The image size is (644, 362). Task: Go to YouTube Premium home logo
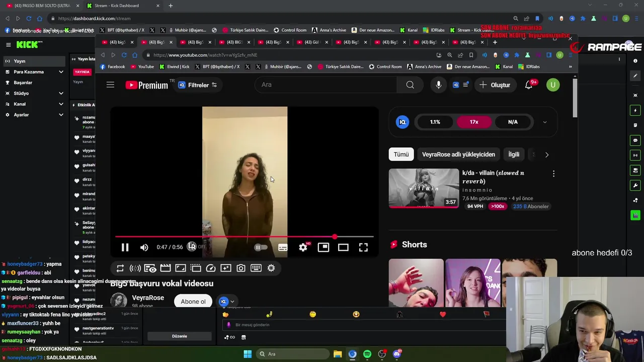pyautogui.click(x=147, y=85)
